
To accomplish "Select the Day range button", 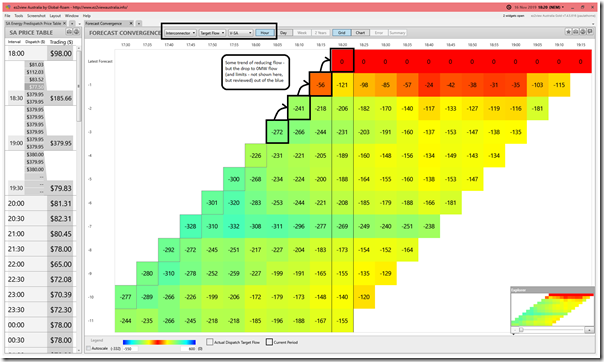I will coord(284,33).
